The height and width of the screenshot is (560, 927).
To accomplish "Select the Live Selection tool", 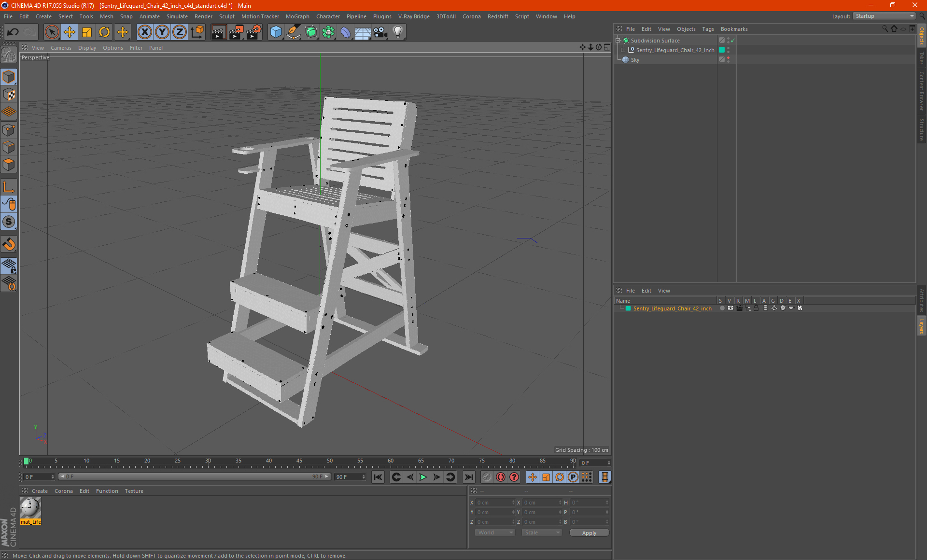I will (x=52, y=32).
